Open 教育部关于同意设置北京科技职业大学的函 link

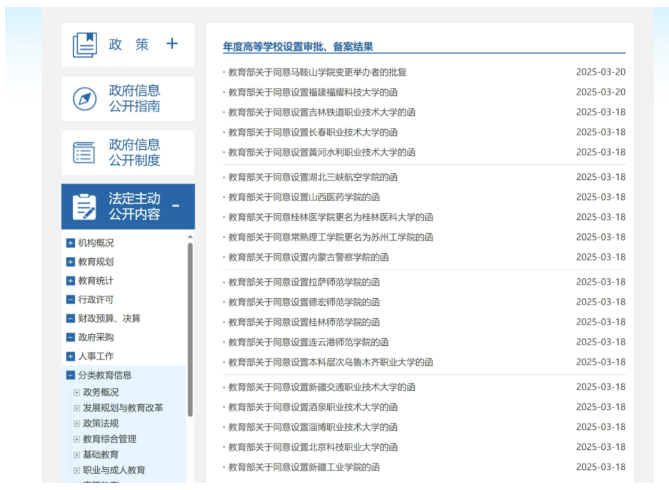pyautogui.click(x=312, y=447)
